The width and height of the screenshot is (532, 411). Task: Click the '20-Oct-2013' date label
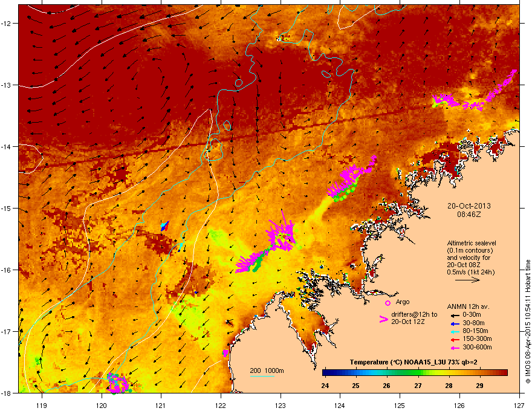point(469,206)
